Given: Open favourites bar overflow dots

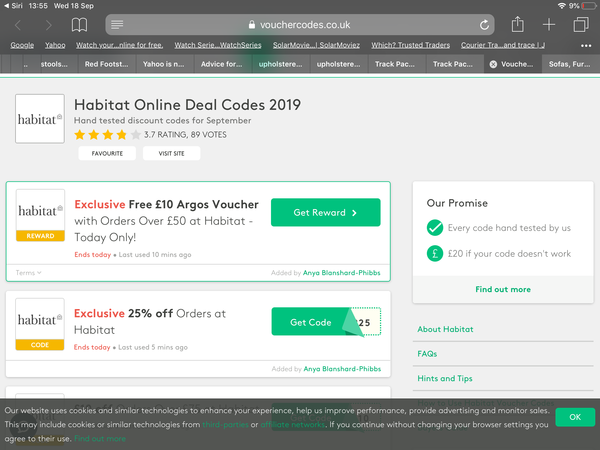Looking at the screenshot, I should 586,46.
